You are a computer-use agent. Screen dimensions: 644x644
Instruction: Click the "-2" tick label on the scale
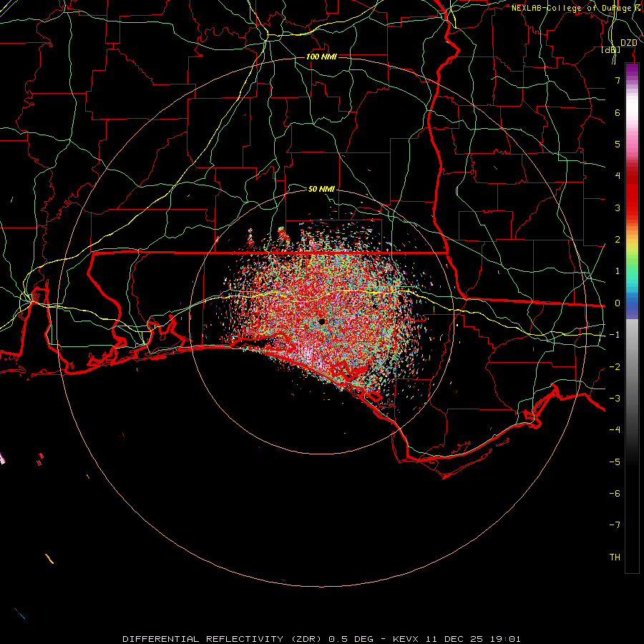tap(615, 366)
